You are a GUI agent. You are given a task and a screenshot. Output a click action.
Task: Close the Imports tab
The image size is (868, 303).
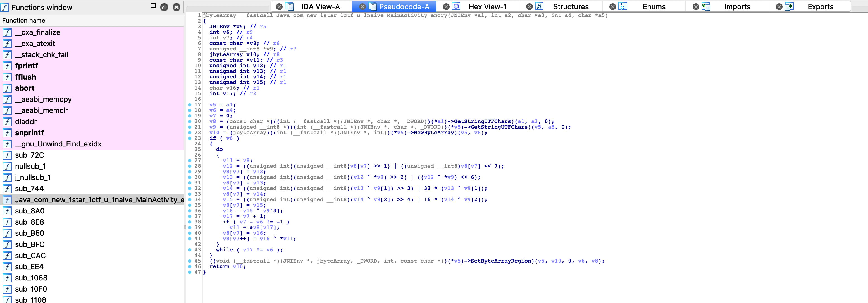[696, 7]
